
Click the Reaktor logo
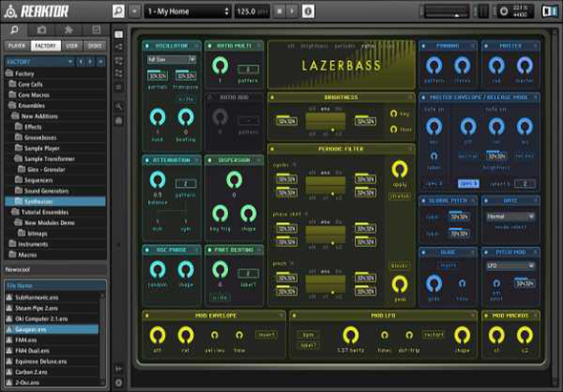point(36,11)
